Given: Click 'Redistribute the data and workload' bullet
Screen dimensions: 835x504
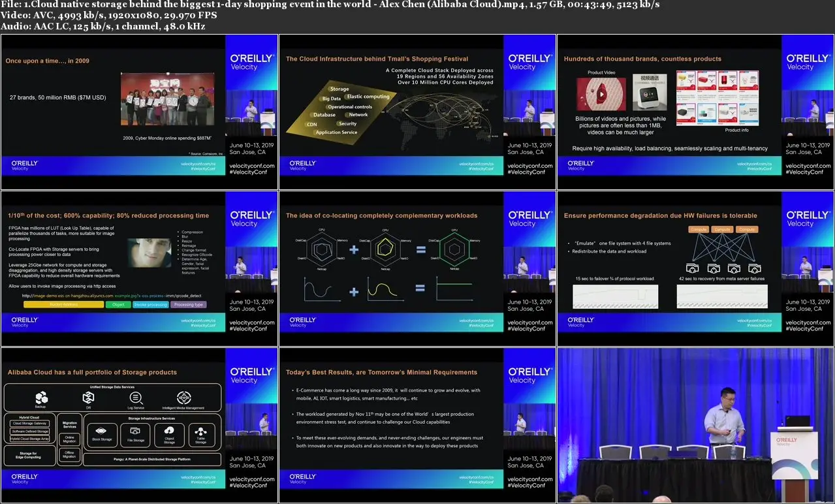Looking at the screenshot, I should (x=609, y=251).
